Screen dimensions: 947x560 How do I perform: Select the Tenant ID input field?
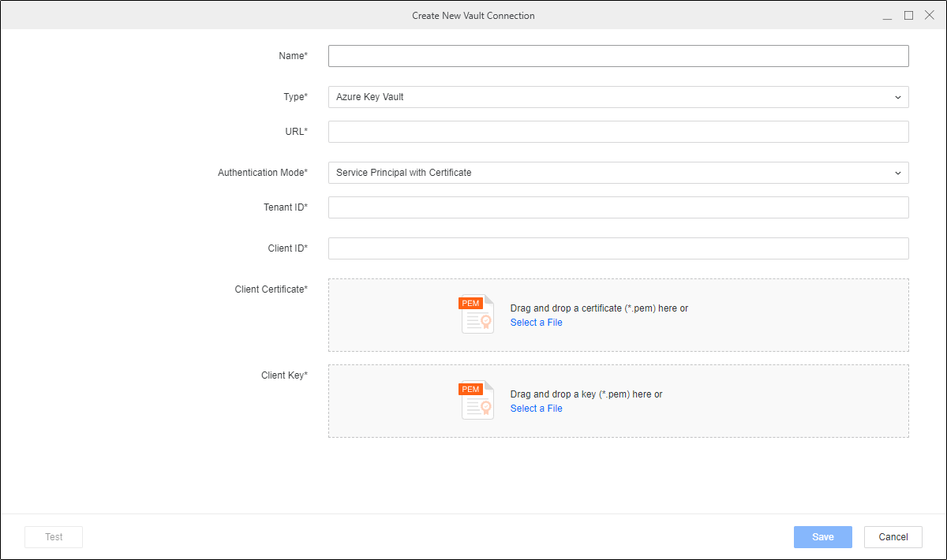(x=618, y=207)
